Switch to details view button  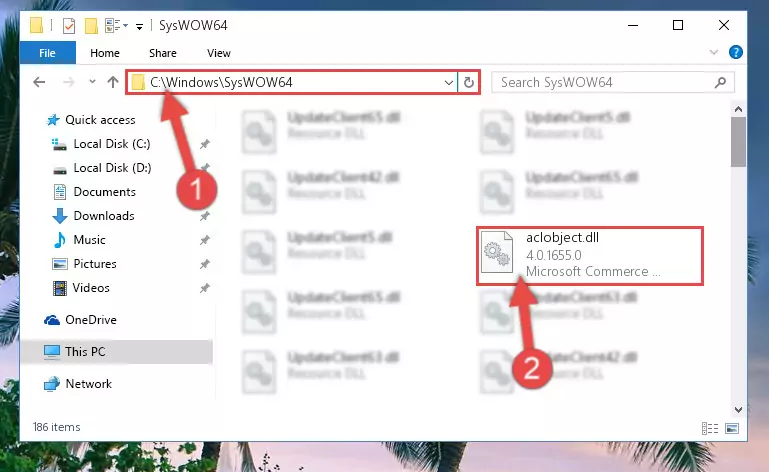[x=710, y=428]
